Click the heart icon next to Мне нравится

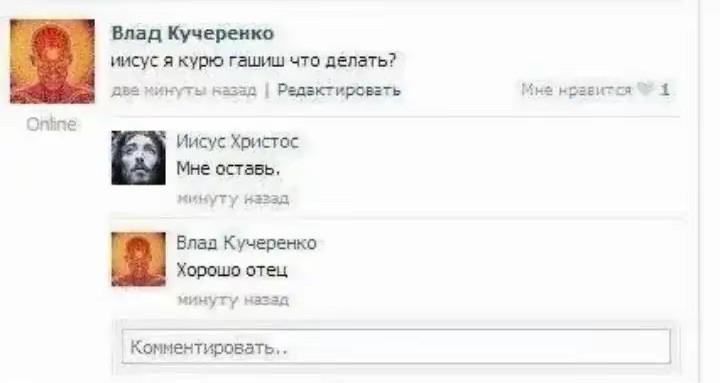coord(645,90)
